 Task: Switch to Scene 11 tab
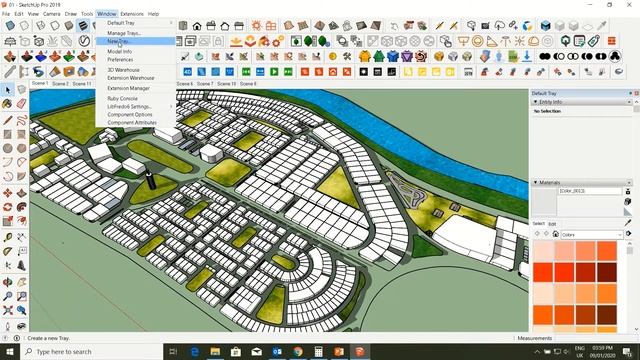click(x=82, y=83)
